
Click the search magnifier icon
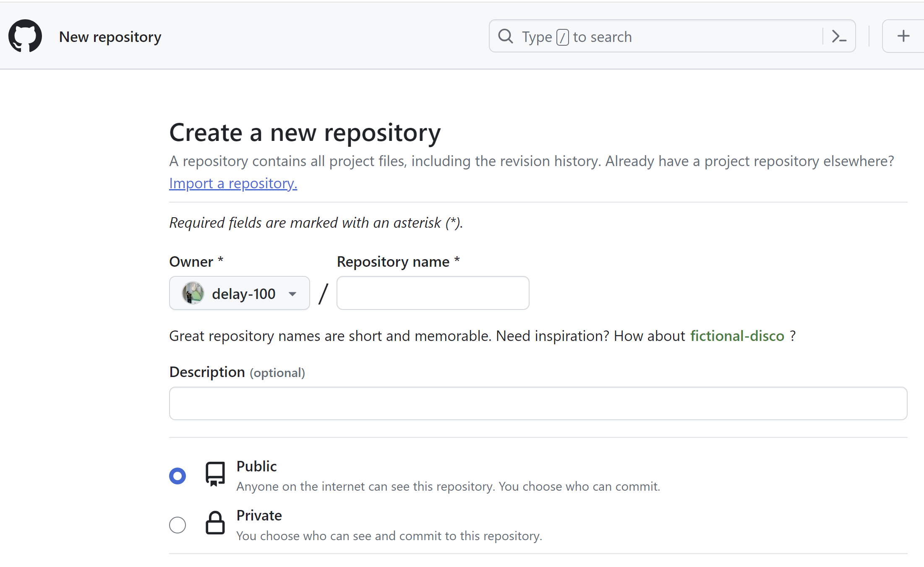click(x=506, y=36)
